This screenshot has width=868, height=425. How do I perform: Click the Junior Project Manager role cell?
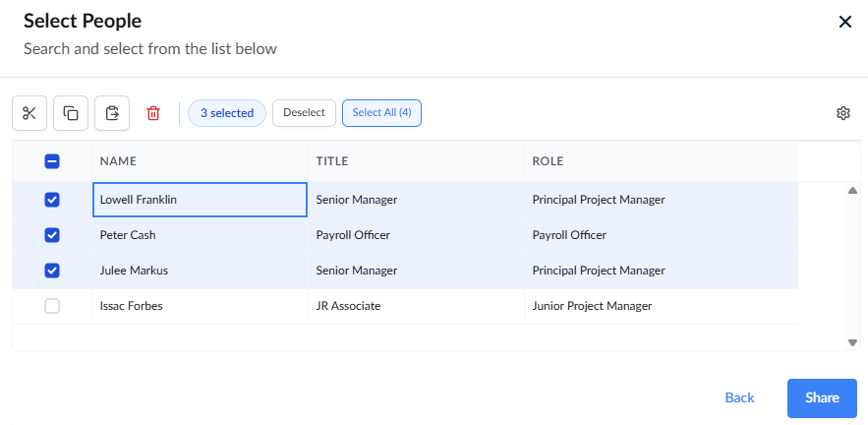pyautogui.click(x=661, y=306)
